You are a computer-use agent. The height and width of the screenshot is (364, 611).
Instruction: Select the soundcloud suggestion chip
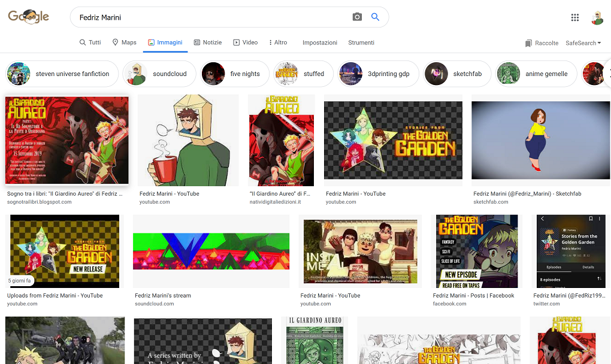click(159, 74)
